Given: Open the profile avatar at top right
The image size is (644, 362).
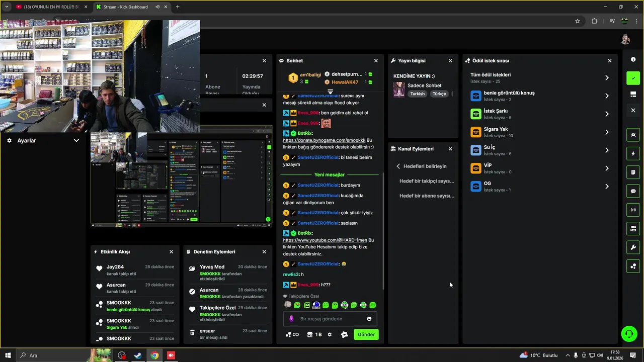Looking at the screenshot, I should 625,39.
